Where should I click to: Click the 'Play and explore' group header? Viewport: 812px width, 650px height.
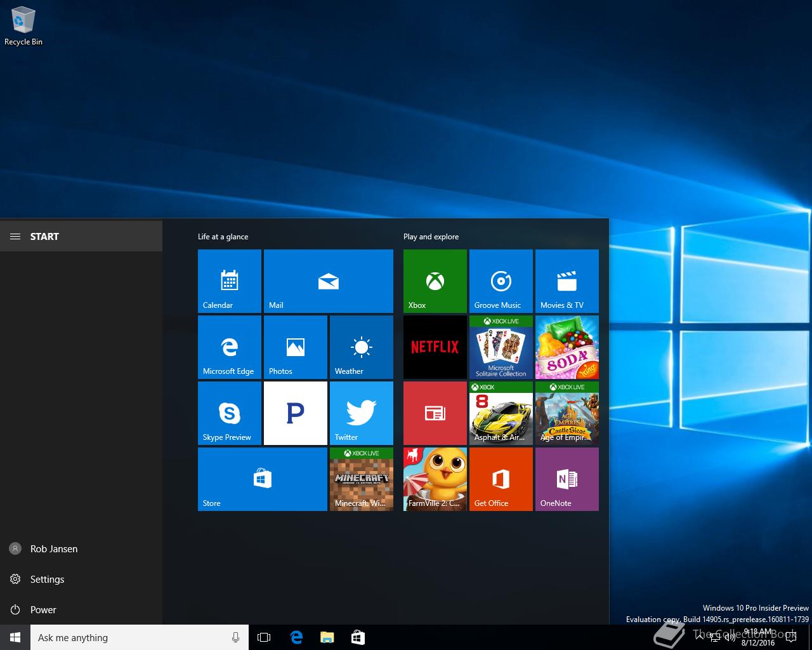[x=431, y=237]
